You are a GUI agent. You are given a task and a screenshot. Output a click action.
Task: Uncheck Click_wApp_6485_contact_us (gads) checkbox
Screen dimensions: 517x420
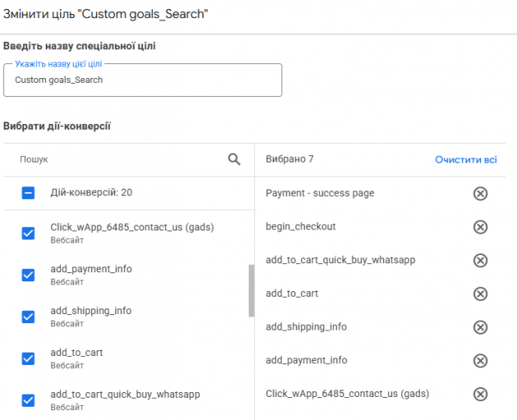click(x=29, y=233)
